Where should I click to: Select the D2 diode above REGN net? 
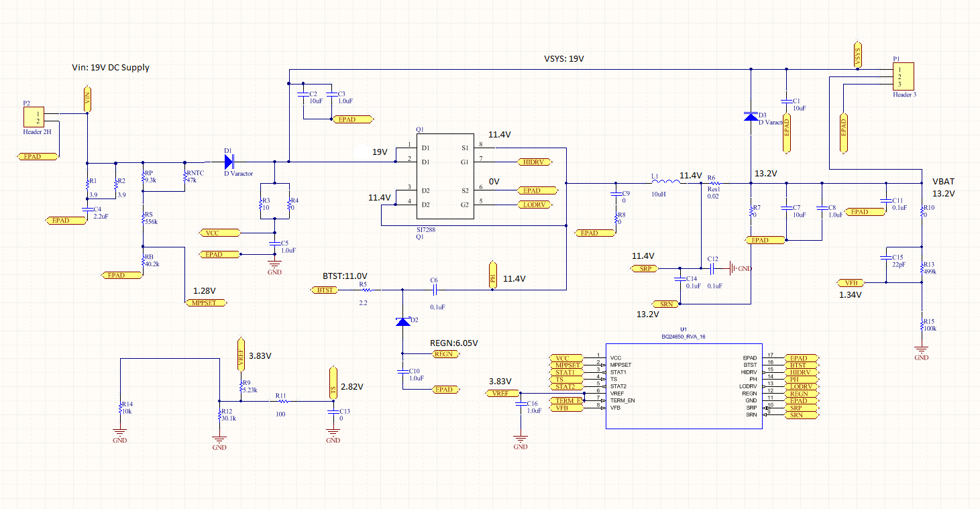[x=402, y=322]
